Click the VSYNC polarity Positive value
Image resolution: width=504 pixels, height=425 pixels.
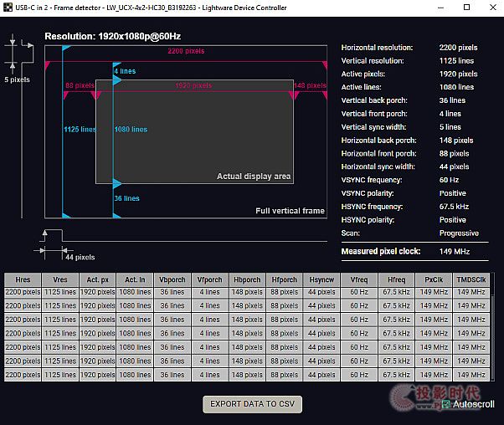tap(453, 193)
